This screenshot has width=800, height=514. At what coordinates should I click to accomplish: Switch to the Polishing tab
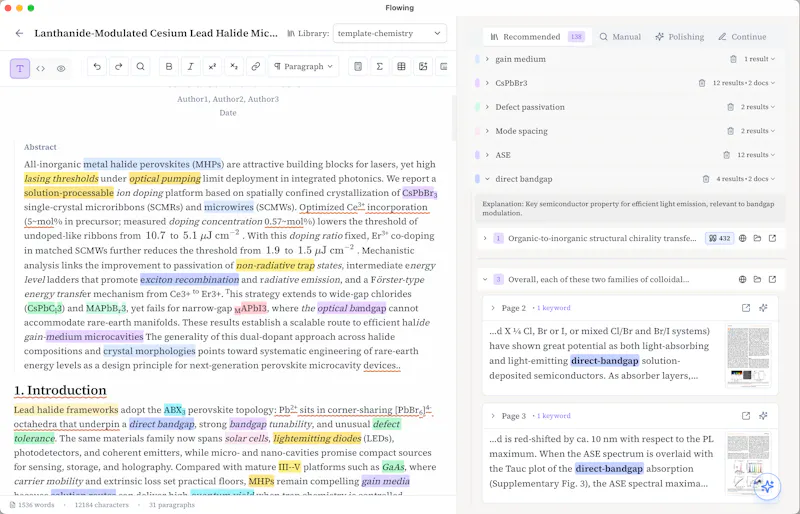[x=680, y=37]
